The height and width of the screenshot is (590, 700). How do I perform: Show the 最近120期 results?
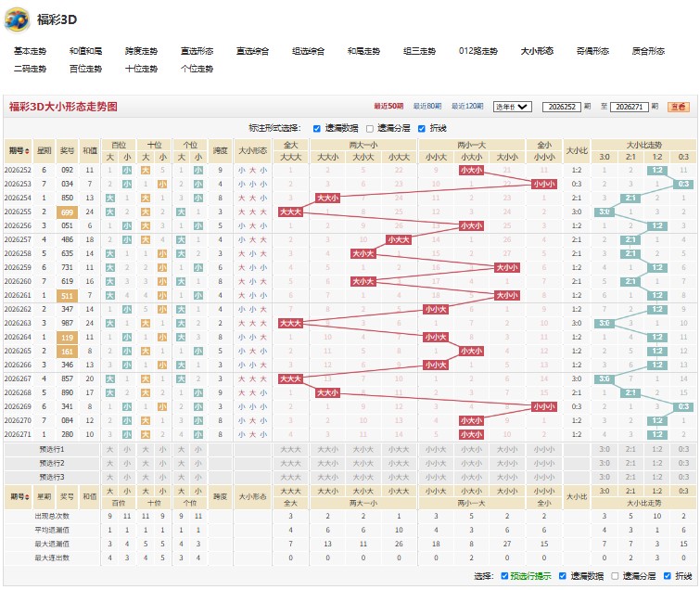coord(467,107)
